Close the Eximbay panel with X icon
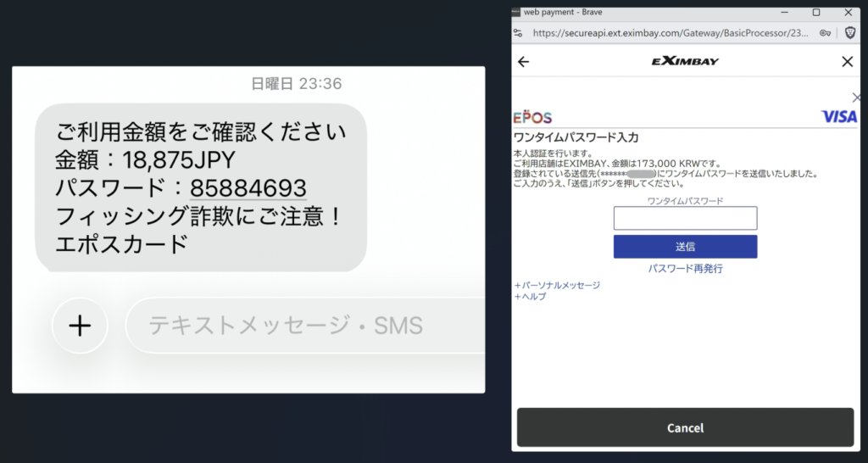The image size is (868, 463). point(847,61)
